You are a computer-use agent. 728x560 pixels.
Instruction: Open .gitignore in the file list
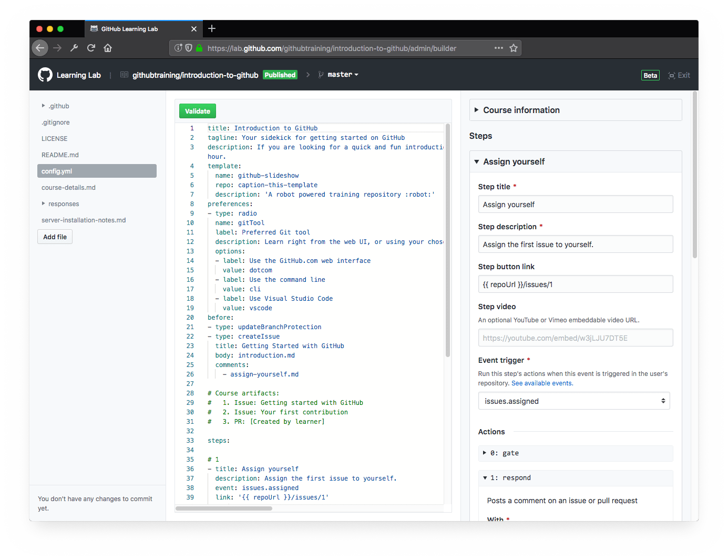(56, 122)
